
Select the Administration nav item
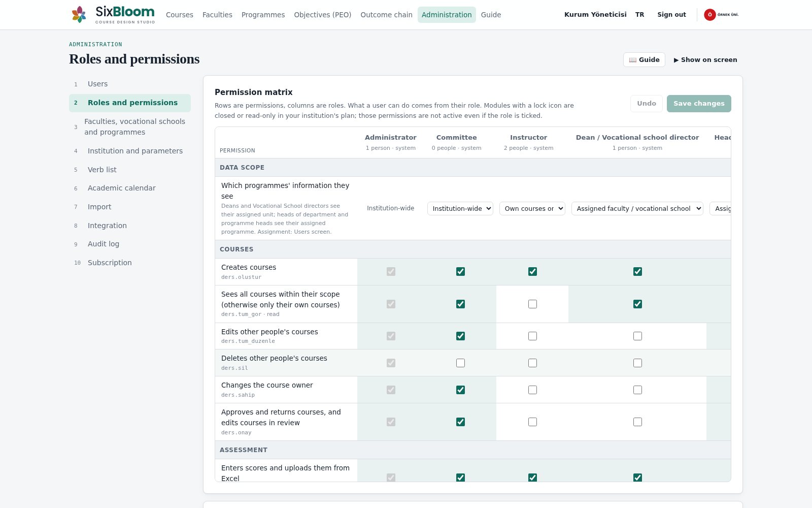pyautogui.click(x=447, y=15)
